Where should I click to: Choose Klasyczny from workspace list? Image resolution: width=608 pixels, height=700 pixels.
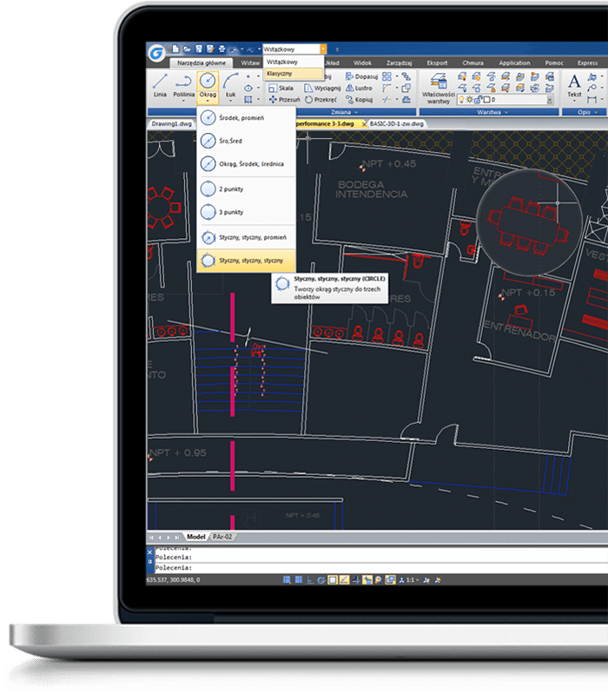click(294, 73)
